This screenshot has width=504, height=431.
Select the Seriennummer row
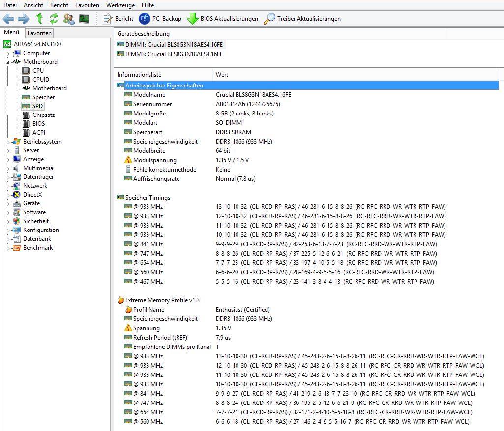tap(307, 104)
